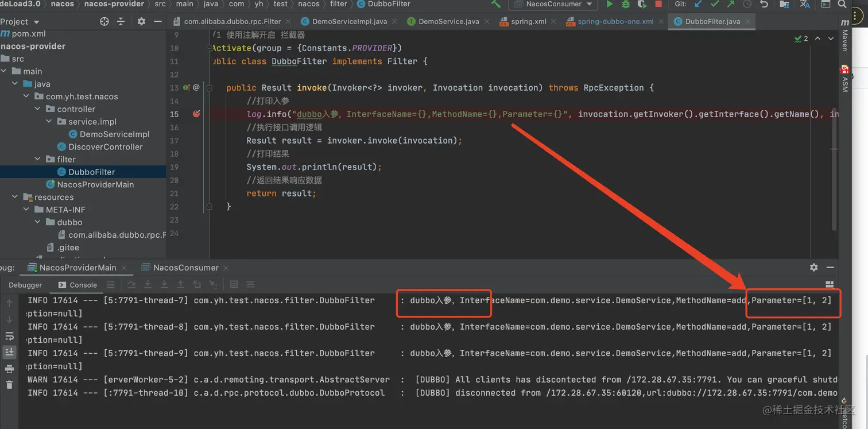Close the DubboFilter.java editor tab
Screen dimensions: 868x429
coord(748,21)
